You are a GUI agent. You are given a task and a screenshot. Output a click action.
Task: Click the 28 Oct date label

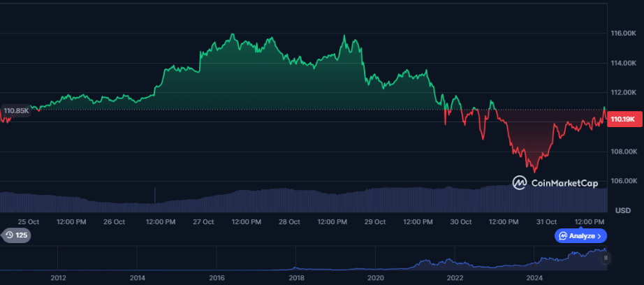pyautogui.click(x=289, y=221)
